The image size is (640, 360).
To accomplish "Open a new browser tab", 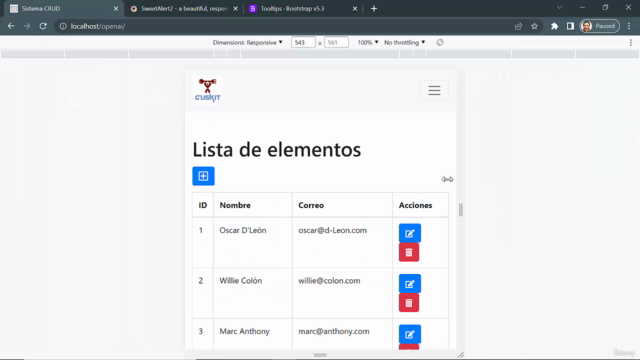I will tap(374, 9).
